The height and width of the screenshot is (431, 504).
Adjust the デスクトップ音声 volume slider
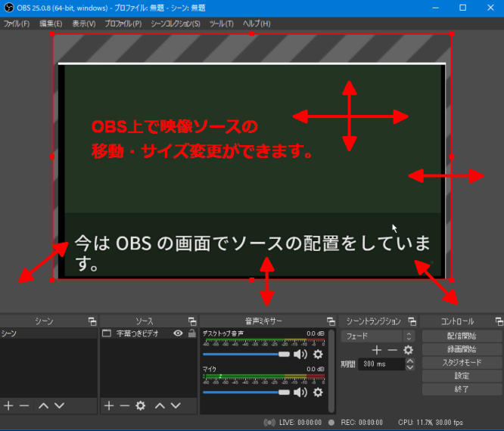coord(246,354)
